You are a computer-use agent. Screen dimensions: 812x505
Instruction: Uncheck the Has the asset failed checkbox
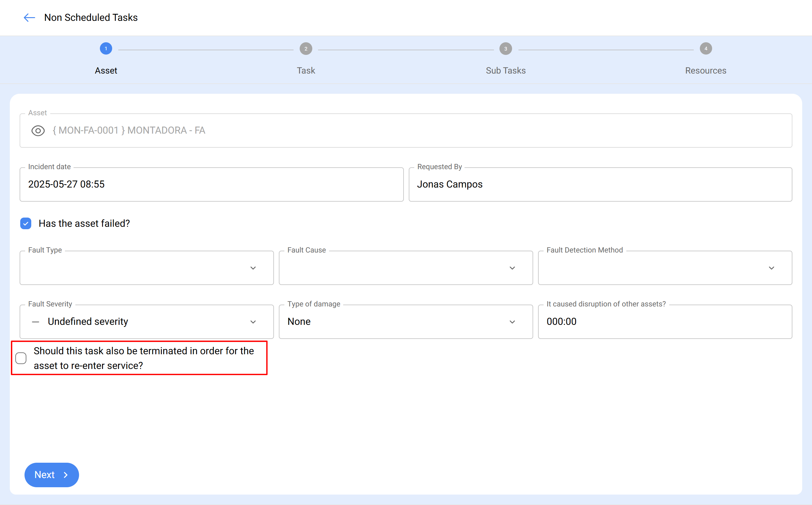tap(26, 223)
